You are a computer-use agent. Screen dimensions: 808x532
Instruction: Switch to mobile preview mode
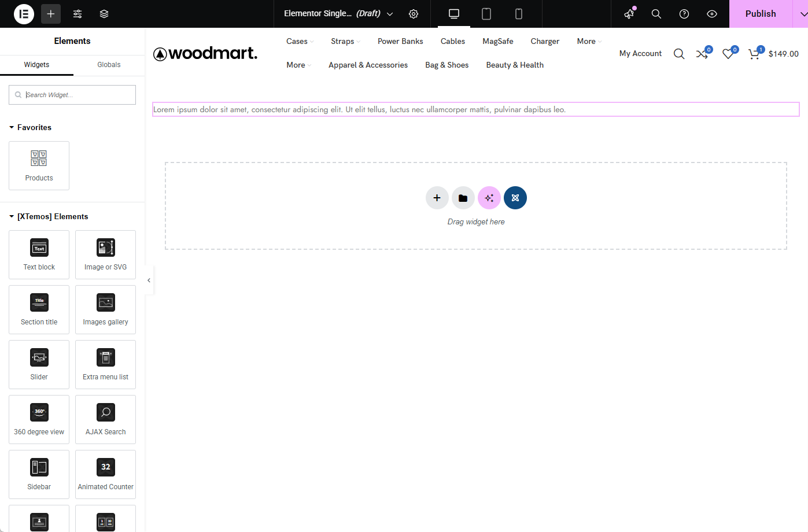pyautogui.click(x=518, y=13)
